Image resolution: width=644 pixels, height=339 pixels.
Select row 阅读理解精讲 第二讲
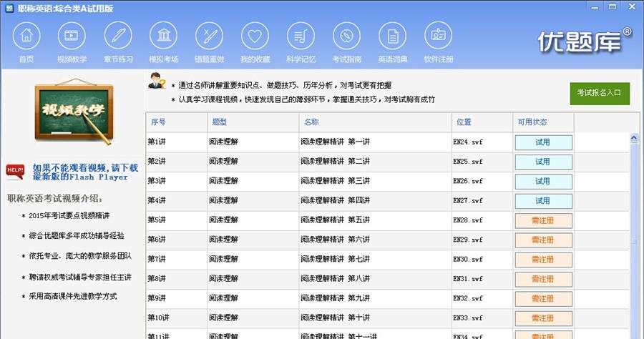(387, 162)
